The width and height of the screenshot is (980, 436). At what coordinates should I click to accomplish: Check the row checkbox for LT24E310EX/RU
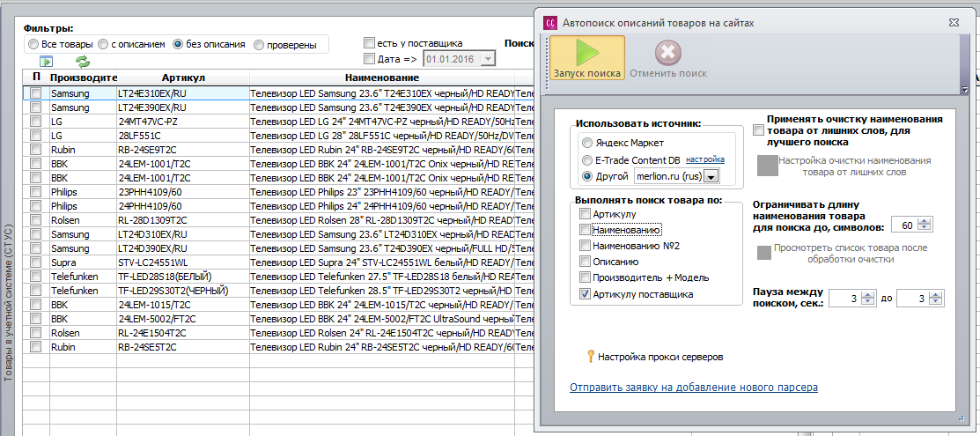[x=36, y=93]
